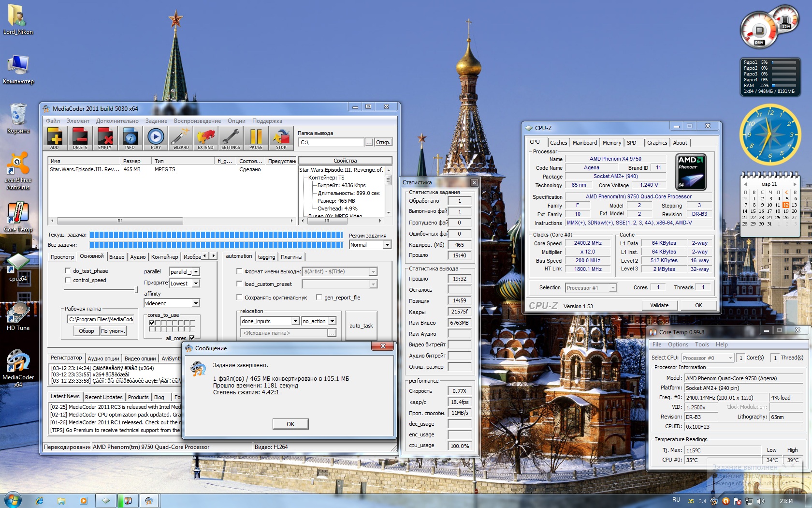Click the Validate button in CPU-Z
Screen dimensions: 812x508
[x=659, y=305]
